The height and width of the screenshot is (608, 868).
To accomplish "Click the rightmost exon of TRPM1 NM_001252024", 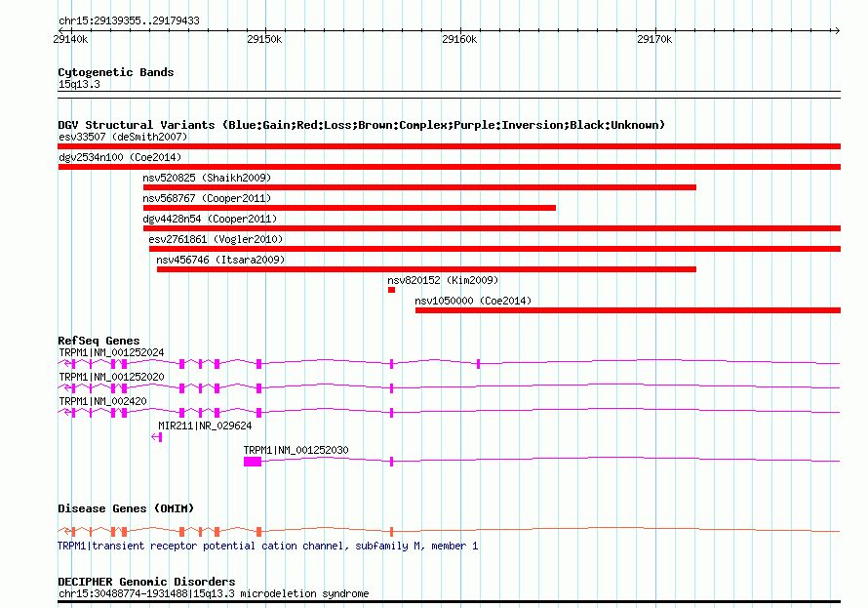I will pos(478,364).
